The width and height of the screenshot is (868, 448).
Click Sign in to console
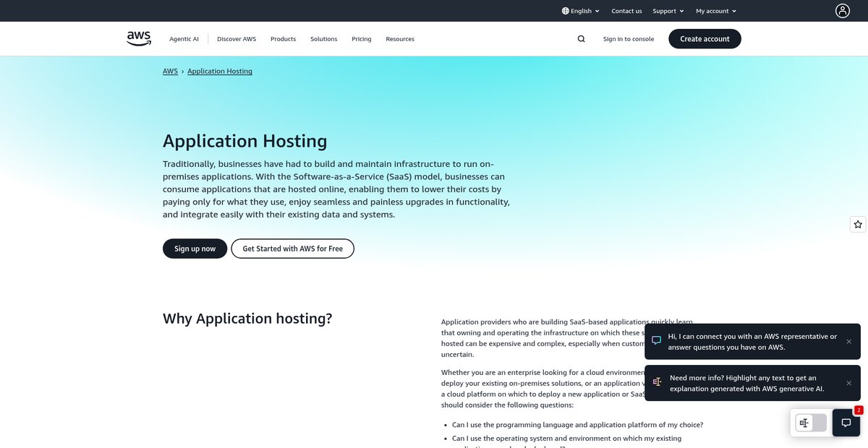(x=629, y=39)
